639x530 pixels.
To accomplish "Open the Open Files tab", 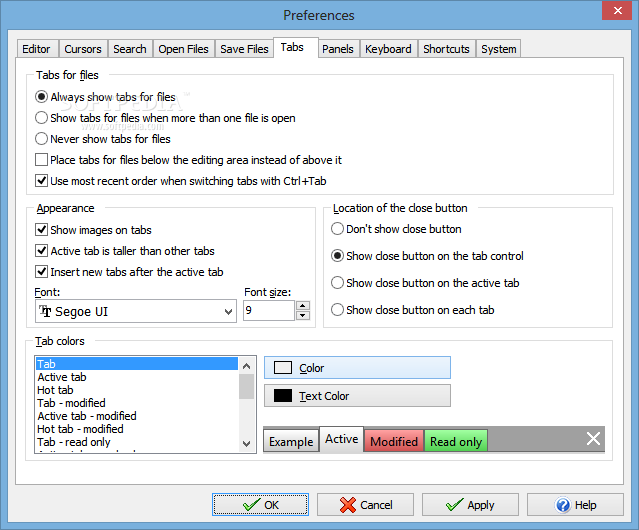I will pyautogui.click(x=183, y=49).
